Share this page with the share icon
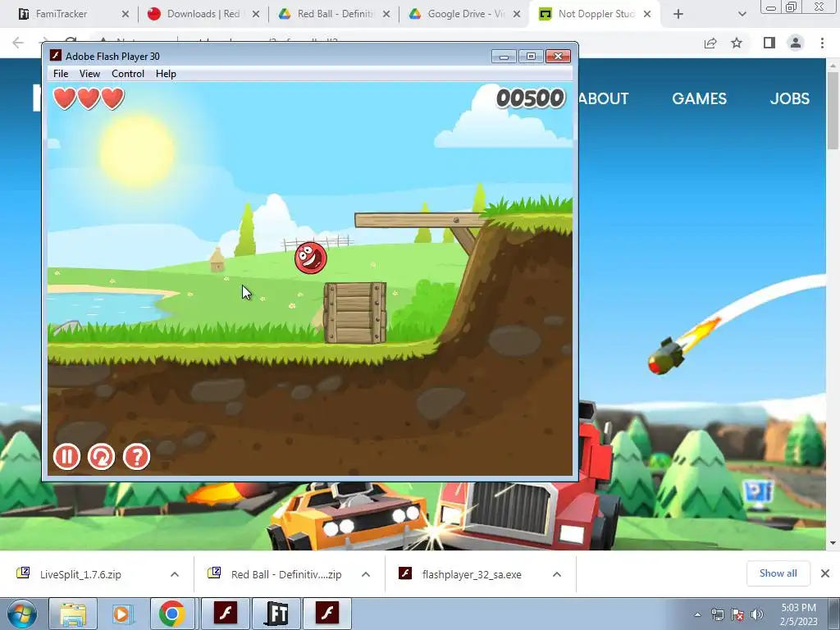840x630 pixels. click(710, 43)
